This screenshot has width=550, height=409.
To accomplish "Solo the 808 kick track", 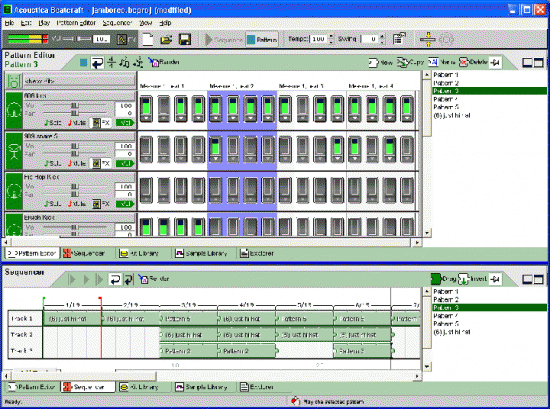I will (x=53, y=123).
